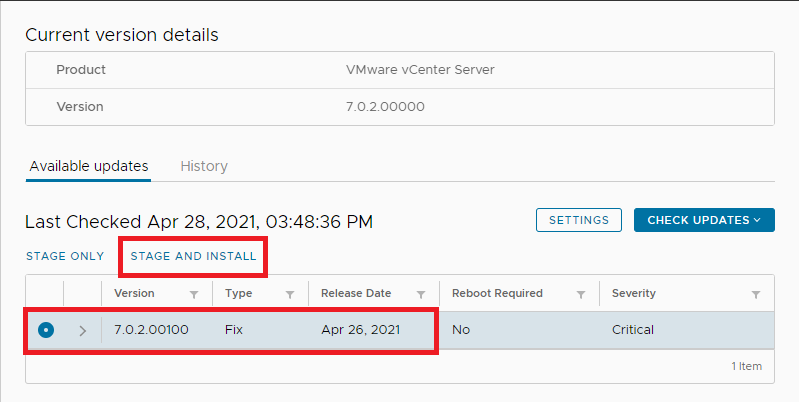Sort by the Version column header
The width and height of the screenshot is (799, 402).
click(x=134, y=294)
